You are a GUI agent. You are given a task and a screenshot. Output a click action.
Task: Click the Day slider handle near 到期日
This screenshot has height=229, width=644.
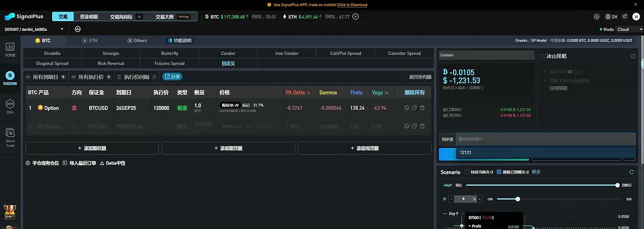[617, 185]
